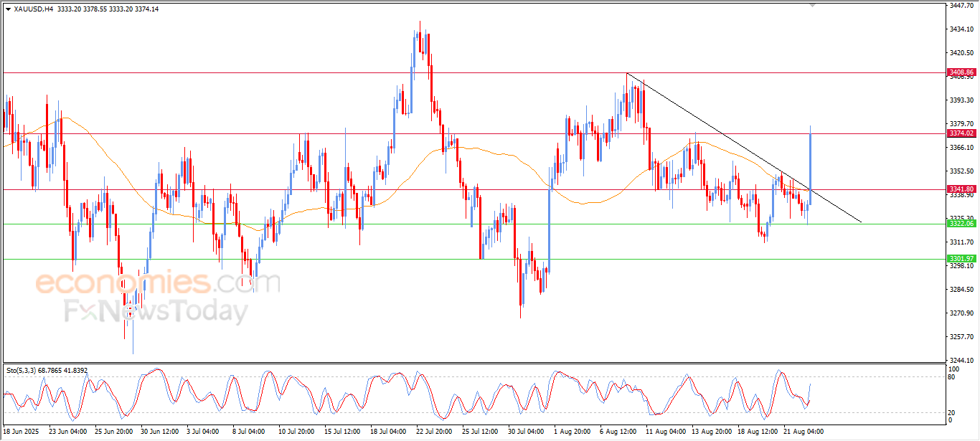
Task: Click the 3379.70 price axis label
Action: [963, 124]
